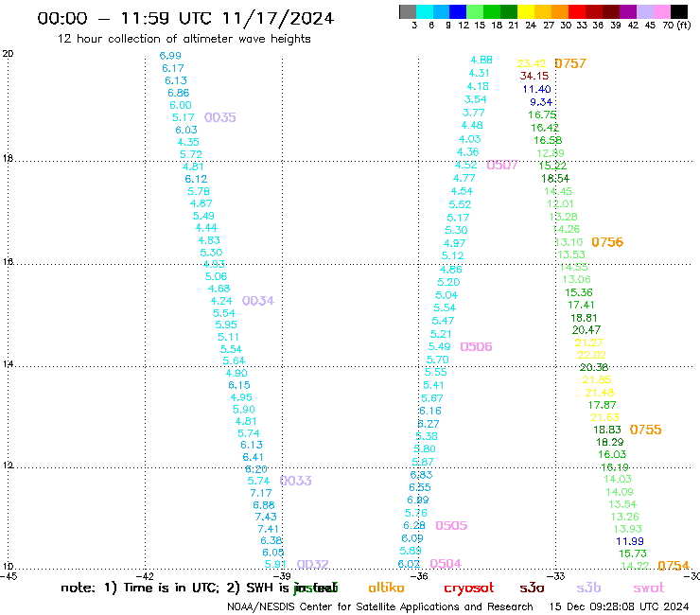Click the 18.54 wave height value
Screen dimensions: 700x615
(x=555, y=179)
